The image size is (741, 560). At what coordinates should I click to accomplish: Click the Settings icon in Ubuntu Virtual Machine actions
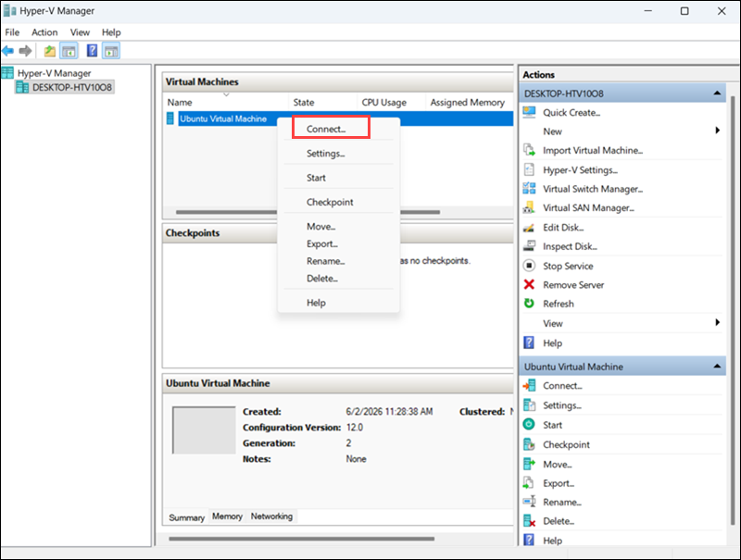[529, 405]
